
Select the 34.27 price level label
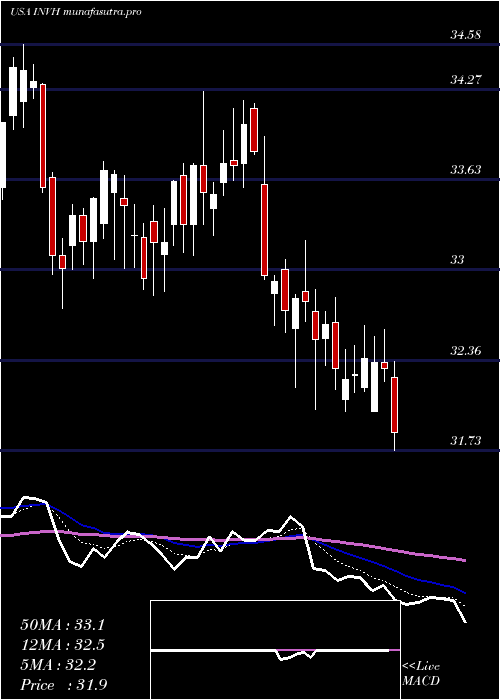[465, 80]
